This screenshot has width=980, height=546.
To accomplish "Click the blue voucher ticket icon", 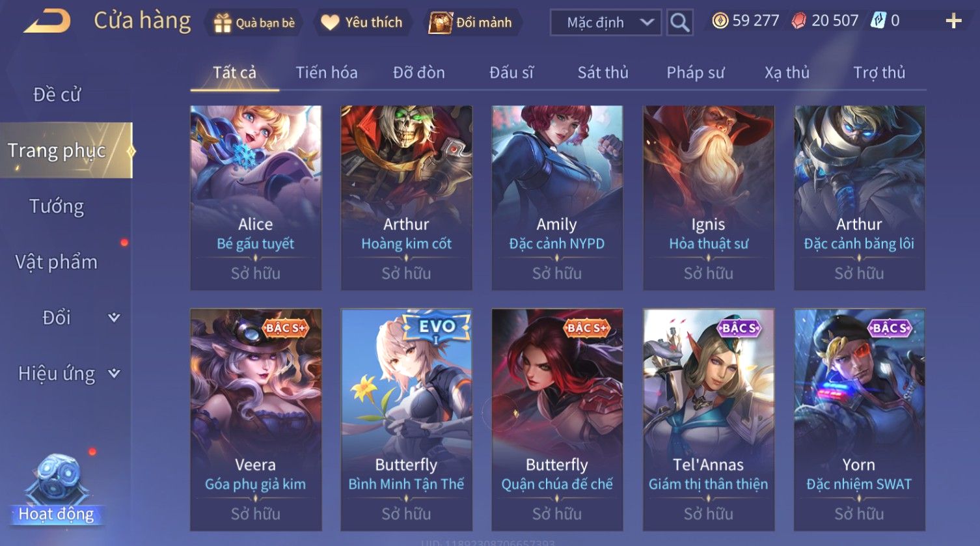I will point(878,21).
